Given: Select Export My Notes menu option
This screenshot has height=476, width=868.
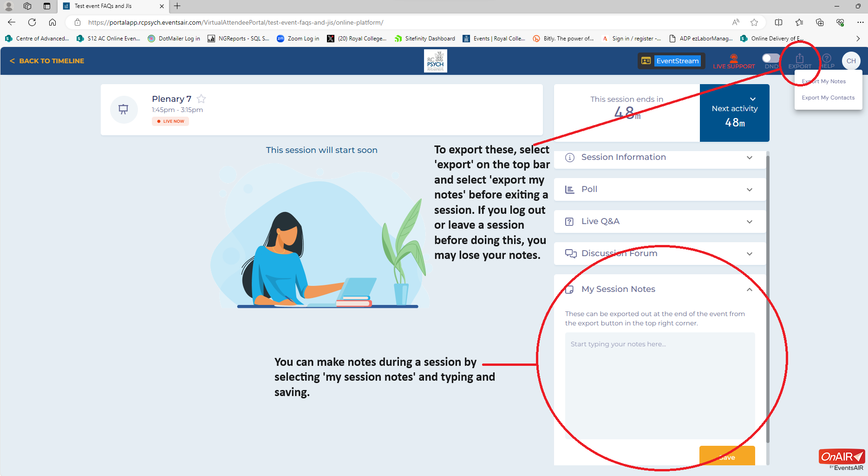Looking at the screenshot, I should pyautogui.click(x=824, y=81).
